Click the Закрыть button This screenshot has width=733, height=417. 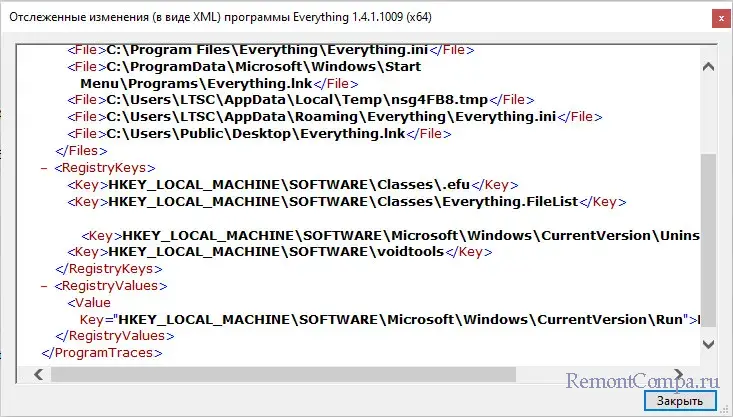[679, 401]
